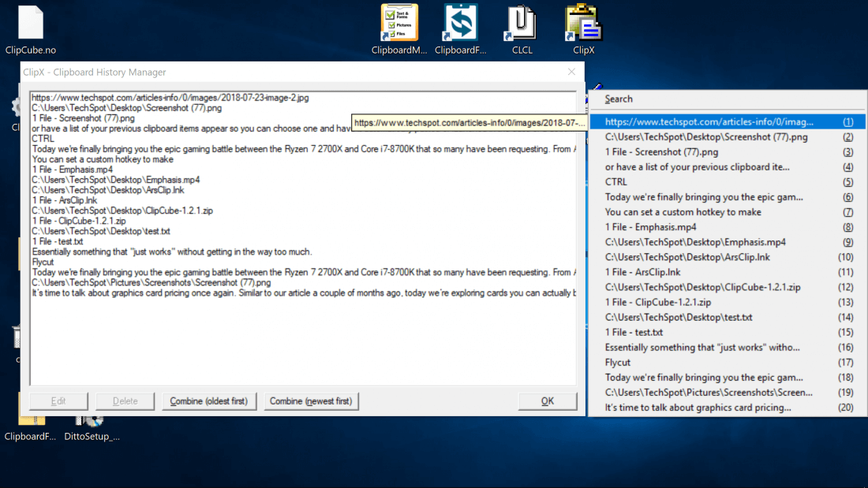Select menu entry (2) Screenshot (77).png path
Screen dimensions: 868x488
point(728,136)
